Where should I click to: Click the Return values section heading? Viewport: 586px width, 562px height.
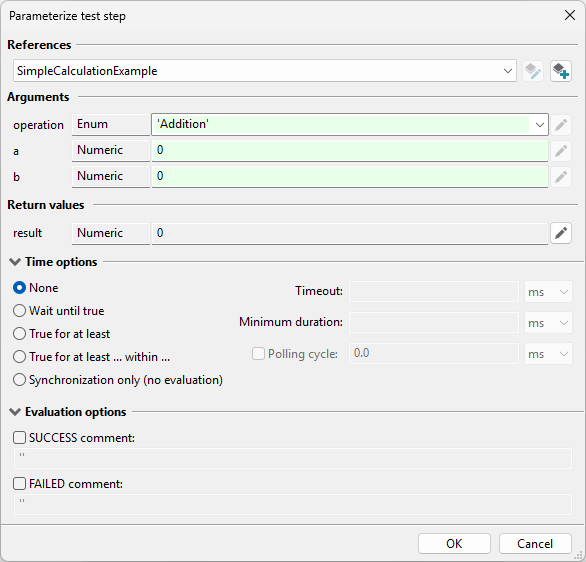[x=46, y=205]
